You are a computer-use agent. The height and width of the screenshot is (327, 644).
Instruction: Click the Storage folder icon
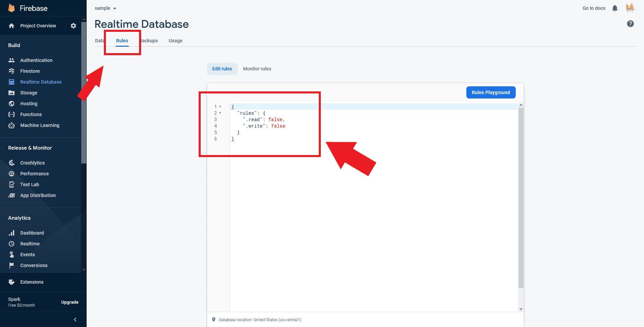click(12, 93)
